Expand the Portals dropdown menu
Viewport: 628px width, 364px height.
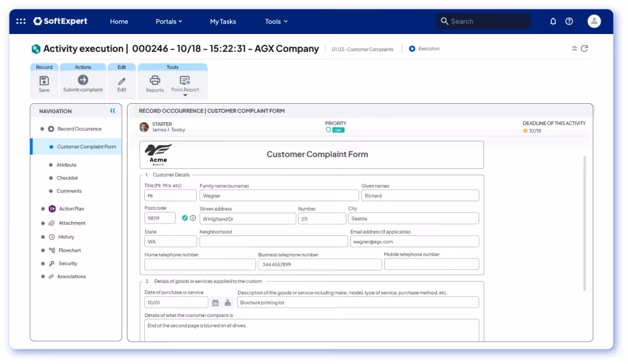tap(169, 21)
